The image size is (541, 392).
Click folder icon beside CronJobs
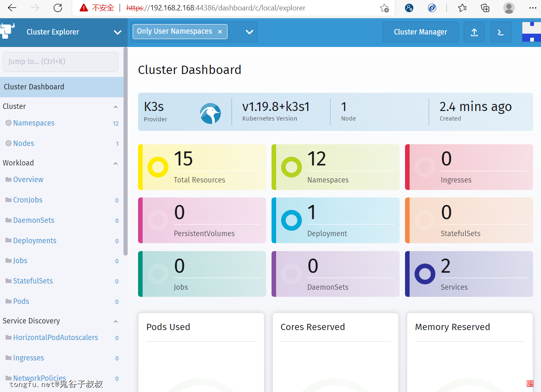[x=8, y=200]
